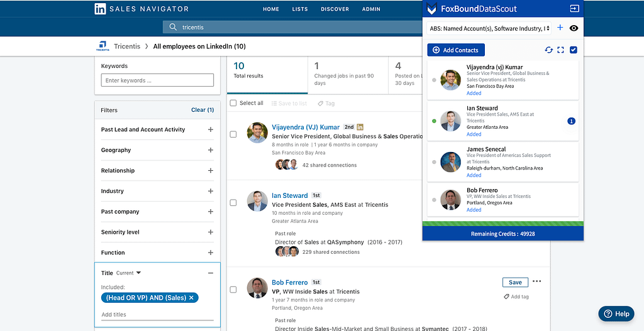
Task: Open the HOME menu
Action: coord(271,9)
